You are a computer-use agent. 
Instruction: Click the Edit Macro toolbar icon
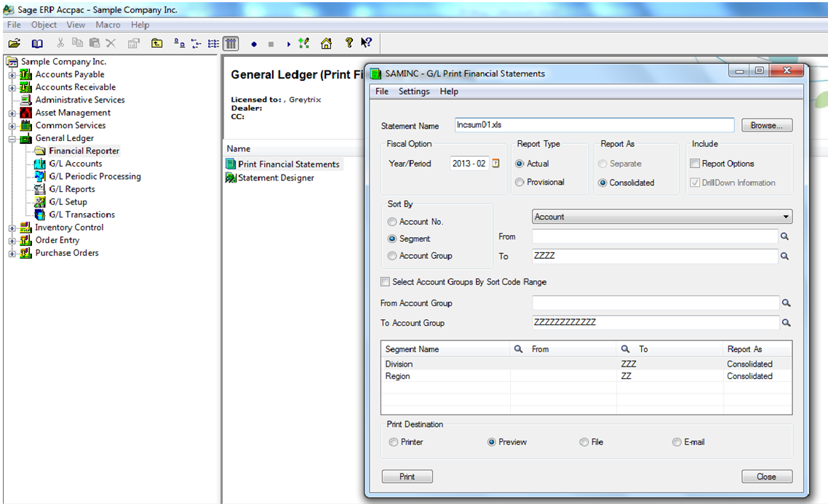click(303, 44)
